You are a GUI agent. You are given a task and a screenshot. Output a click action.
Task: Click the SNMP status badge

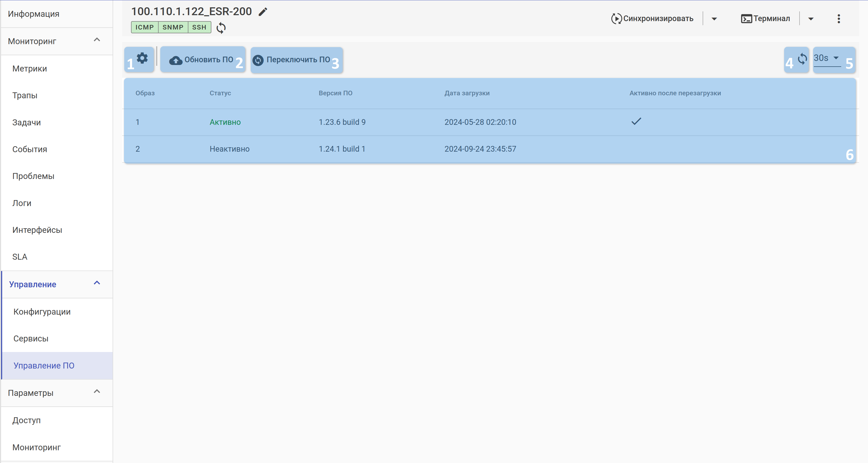pos(173,27)
